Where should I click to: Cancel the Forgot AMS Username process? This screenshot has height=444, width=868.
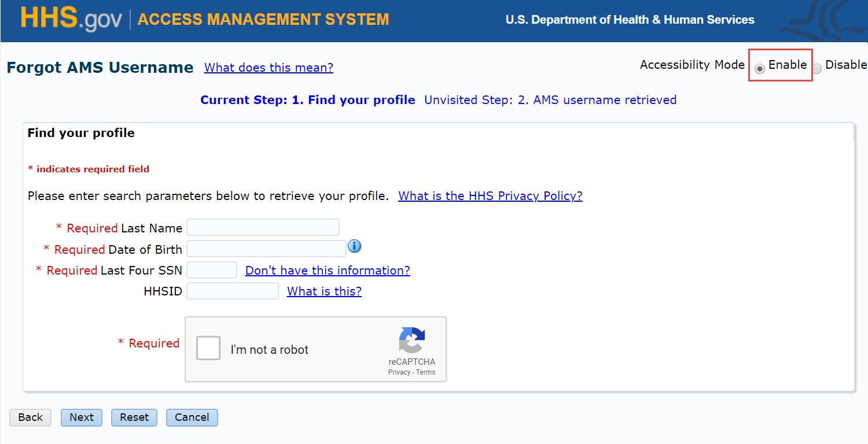click(192, 417)
